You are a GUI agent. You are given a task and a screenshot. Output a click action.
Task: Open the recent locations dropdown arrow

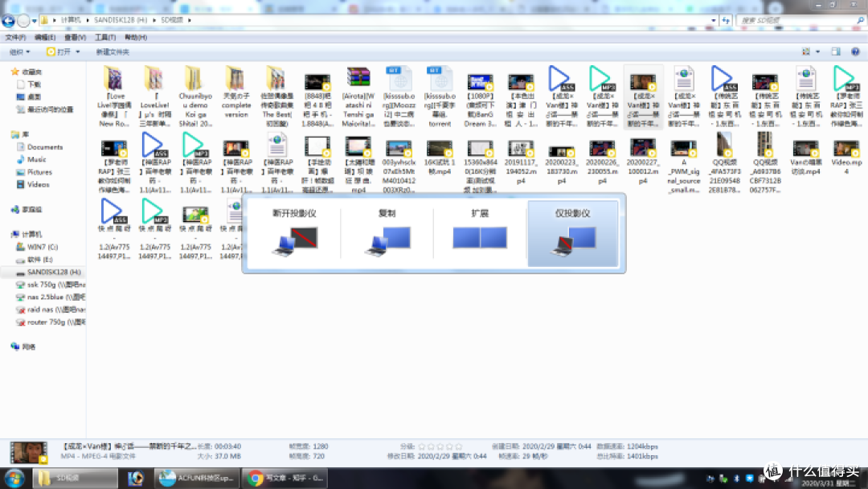tap(35, 21)
